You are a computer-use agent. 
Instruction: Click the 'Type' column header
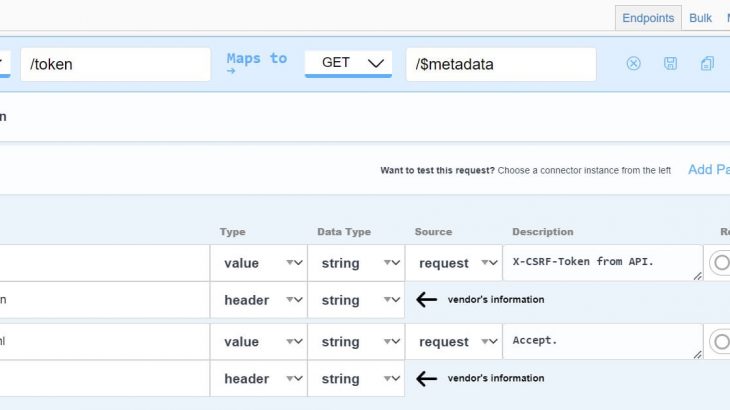[x=232, y=232]
